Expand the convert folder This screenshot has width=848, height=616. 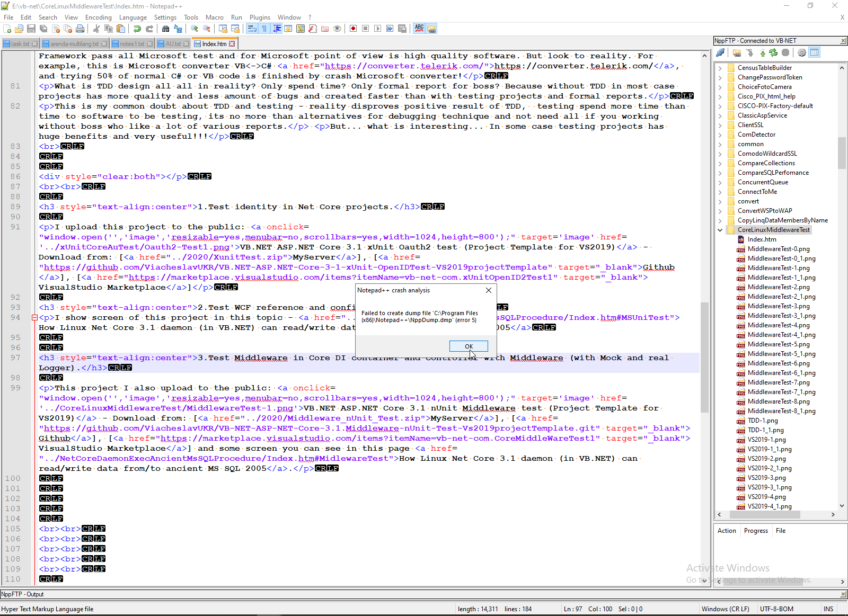[720, 201]
